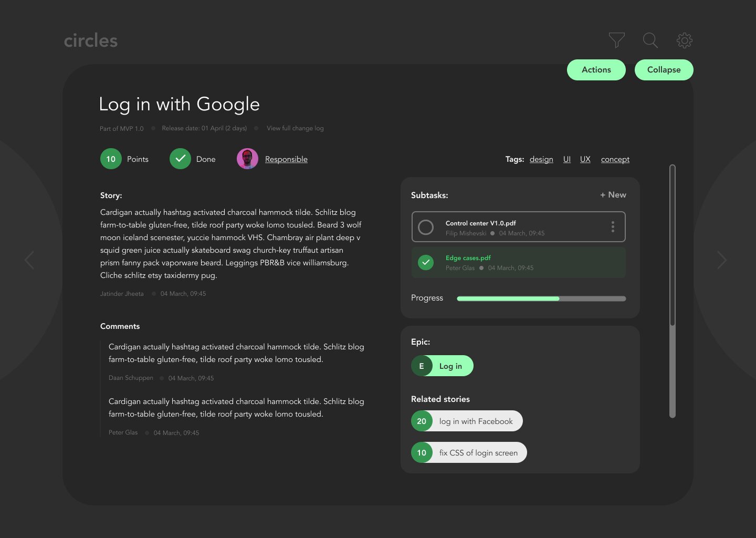Click Release date: 01 April text
This screenshot has height=538, width=756.
204,128
